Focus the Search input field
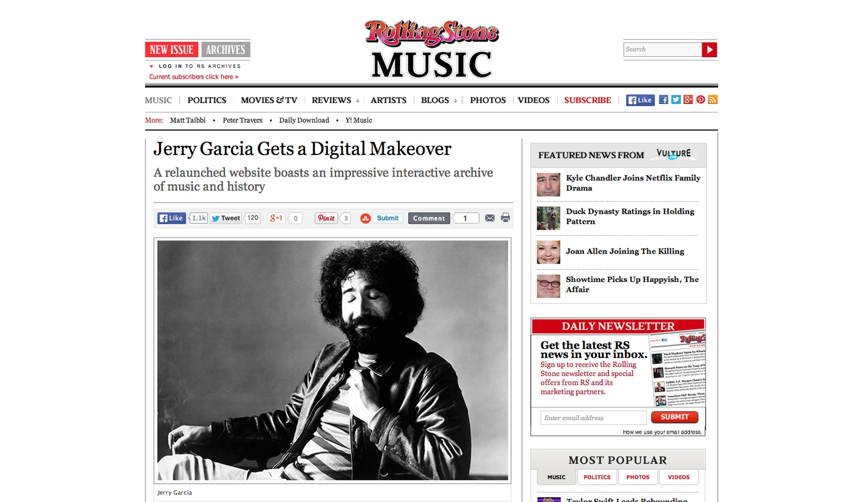The height and width of the screenshot is (502, 868). [663, 49]
